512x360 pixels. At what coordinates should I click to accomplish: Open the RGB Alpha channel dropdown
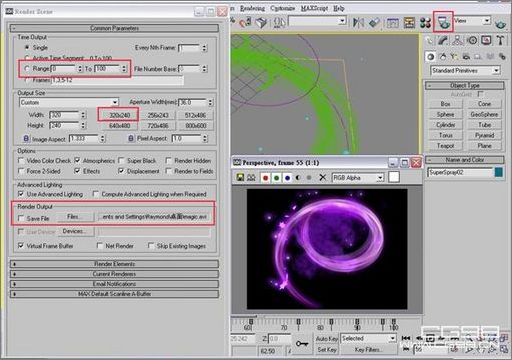click(358, 178)
